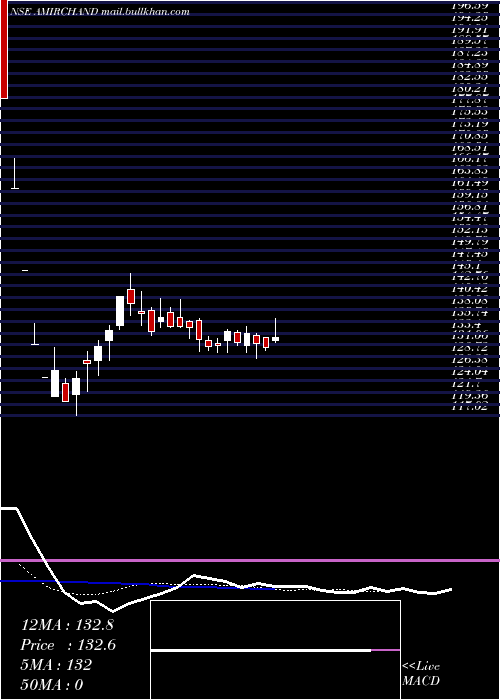Click the 173.19 price axis label
500x700 pixels.
469,124
